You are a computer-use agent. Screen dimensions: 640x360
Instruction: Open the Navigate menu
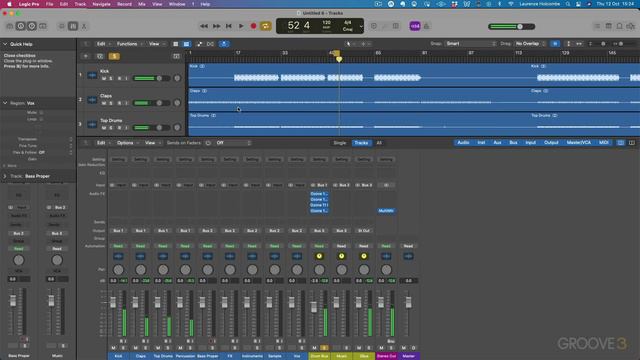[101, 4]
